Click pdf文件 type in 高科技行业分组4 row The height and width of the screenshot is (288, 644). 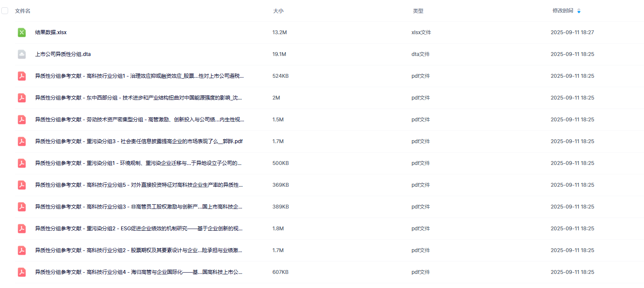coord(421,272)
